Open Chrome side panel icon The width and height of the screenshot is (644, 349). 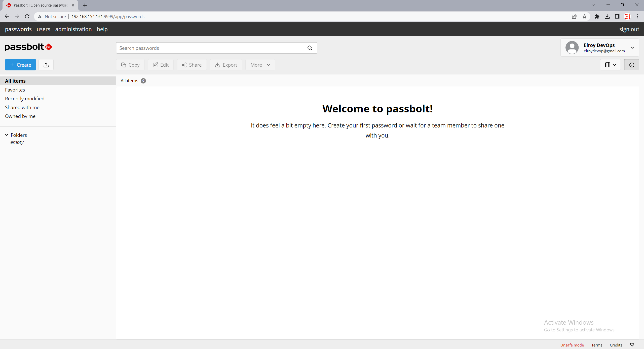pyautogui.click(x=617, y=17)
